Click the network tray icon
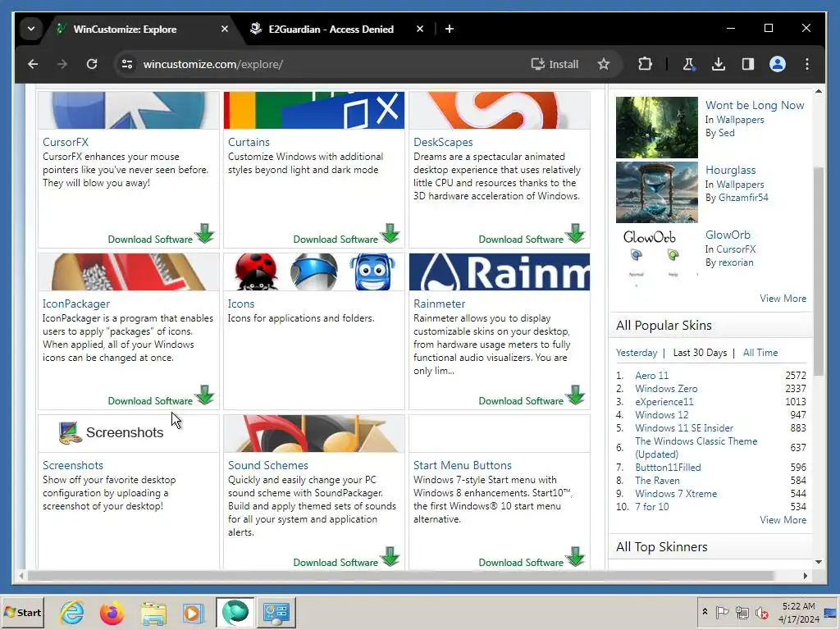Image resolution: width=840 pixels, height=630 pixels. [x=742, y=612]
